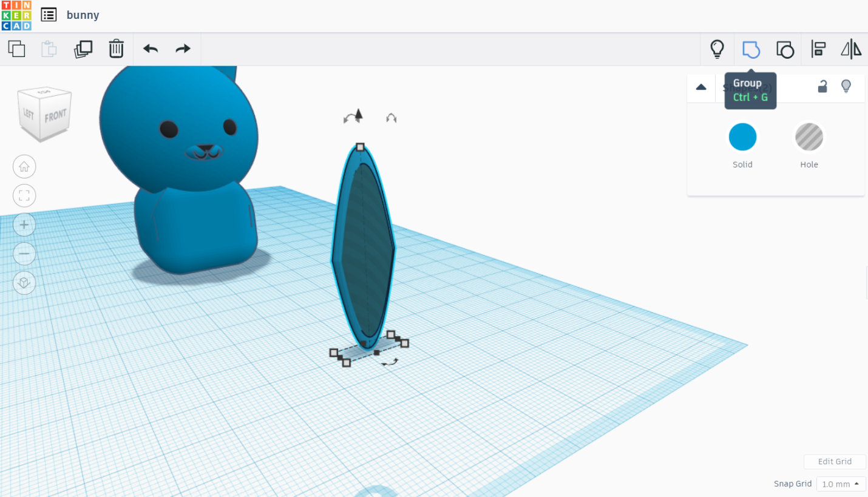This screenshot has width=868, height=497.
Task: Undo the last action
Action: click(x=151, y=49)
